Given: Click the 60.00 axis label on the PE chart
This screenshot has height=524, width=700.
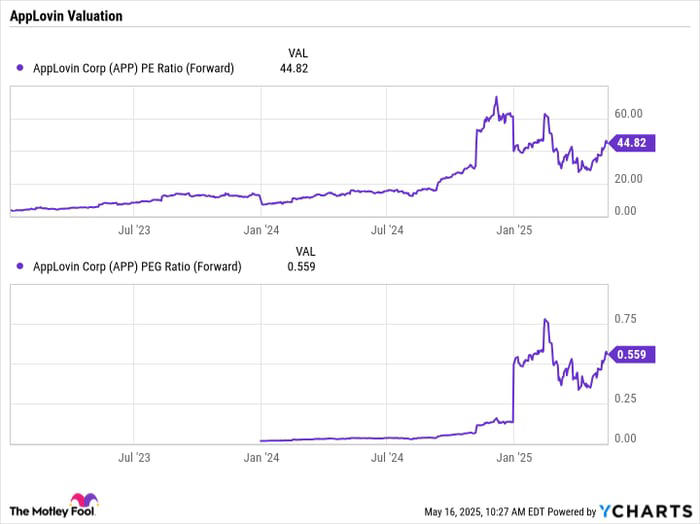Looking at the screenshot, I should click(628, 113).
